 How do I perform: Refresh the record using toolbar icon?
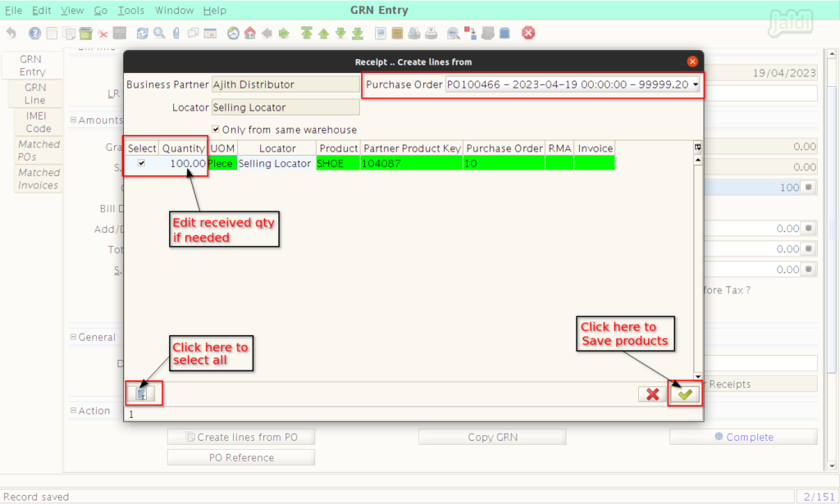[142, 33]
